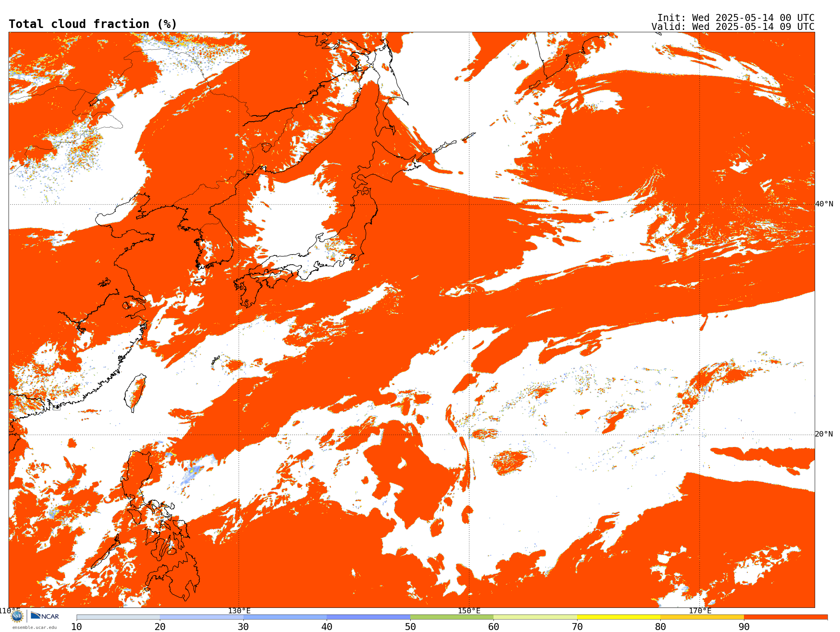
Task: Click the 70–80 yellow colorbar segment
Action: tap(619, 617)
